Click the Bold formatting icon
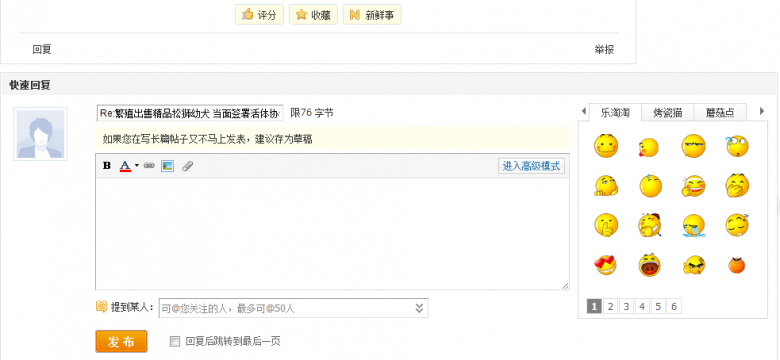 tap(106, 166)
